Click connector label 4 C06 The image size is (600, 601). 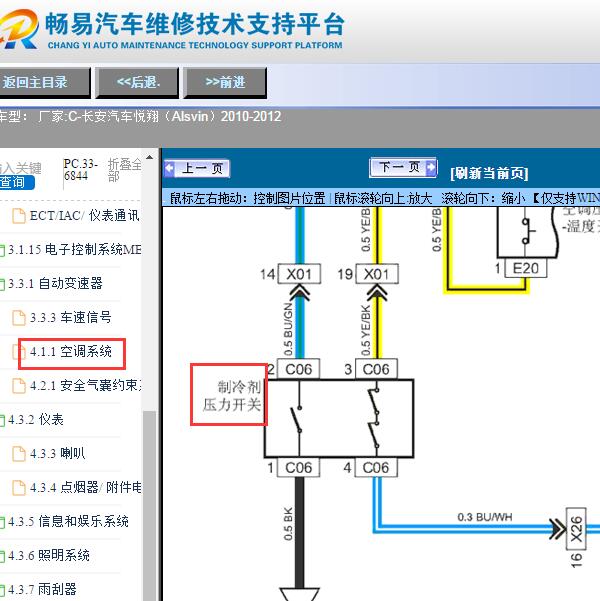pos(371,468)
